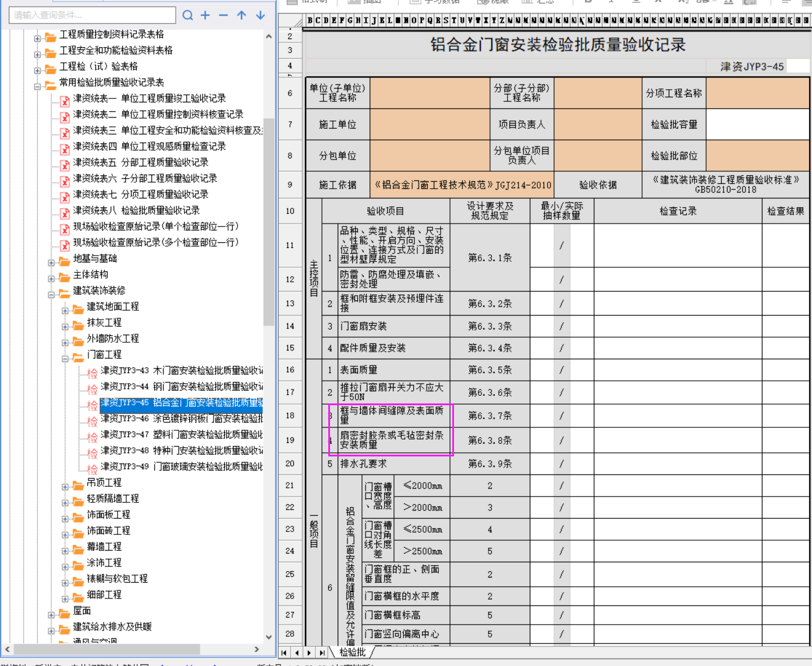
Task: Click tree panel scrollbar down arrow
Action: pyautogui.click(x=268, y=637)
